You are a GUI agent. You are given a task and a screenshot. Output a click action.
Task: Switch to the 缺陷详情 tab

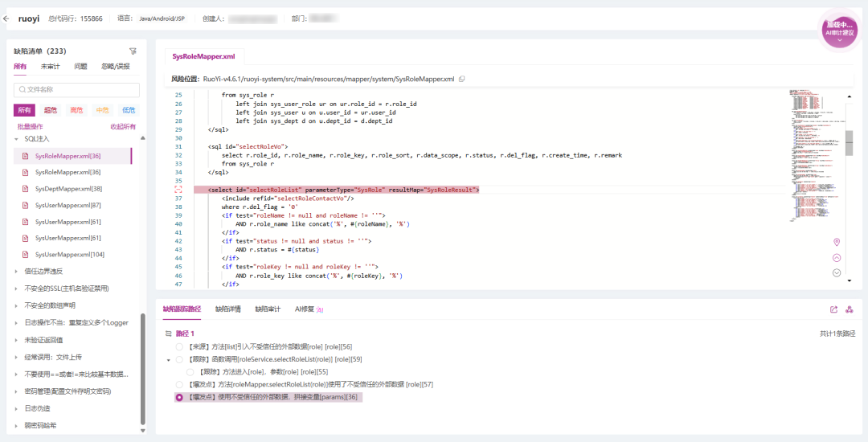[227, 309]
